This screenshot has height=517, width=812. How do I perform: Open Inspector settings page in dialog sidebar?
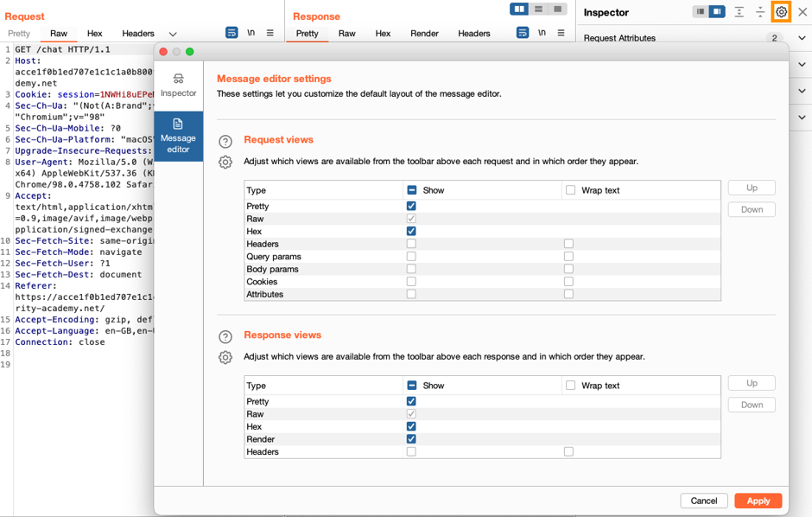[178, 86]
